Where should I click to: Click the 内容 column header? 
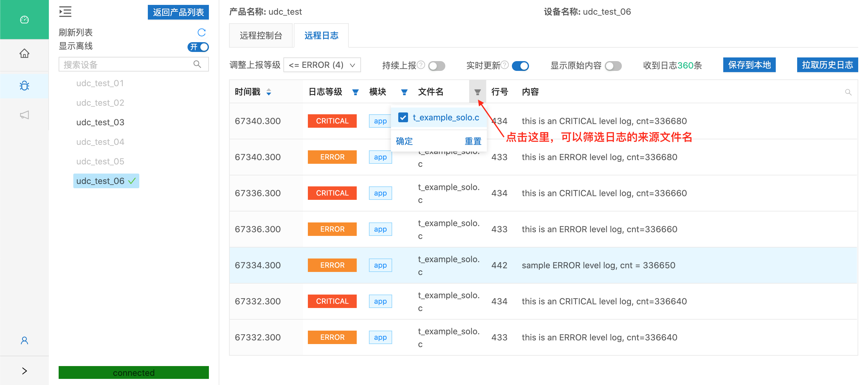point(531,92)
